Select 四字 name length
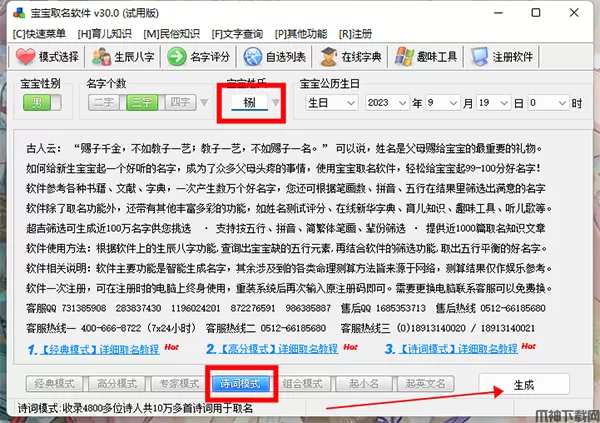This screenshot has height=423, width=600. pyautogui.click(x=180, y=103)
